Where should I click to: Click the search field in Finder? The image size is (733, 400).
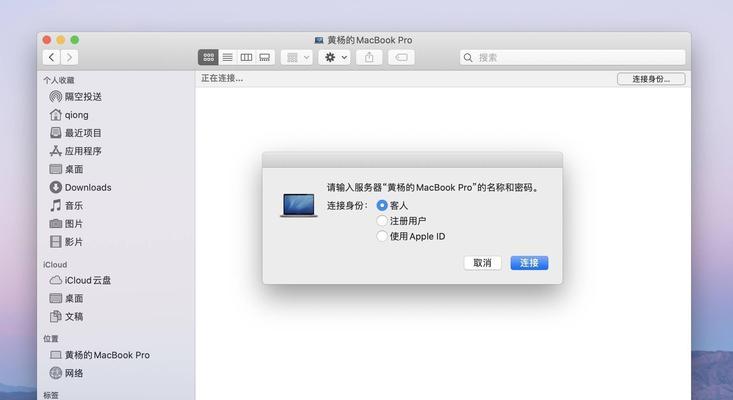tap(573, 57)
